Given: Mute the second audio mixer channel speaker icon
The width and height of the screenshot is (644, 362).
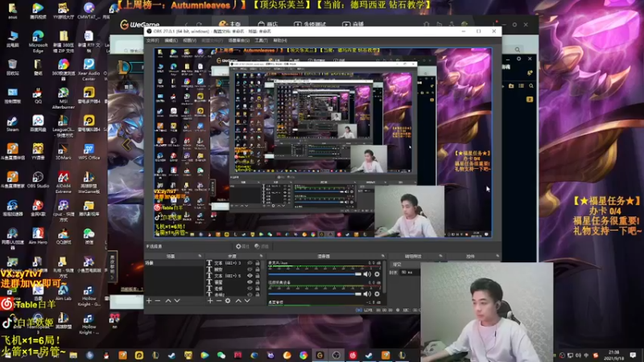Looking at the screenshot, I should click(x=367, y=294).
